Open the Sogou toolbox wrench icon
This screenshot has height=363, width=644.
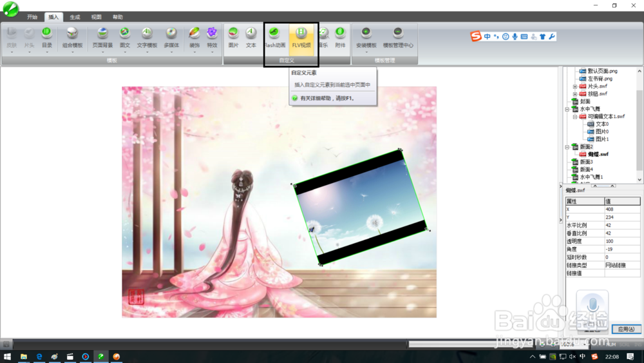[x=552, y=37]
